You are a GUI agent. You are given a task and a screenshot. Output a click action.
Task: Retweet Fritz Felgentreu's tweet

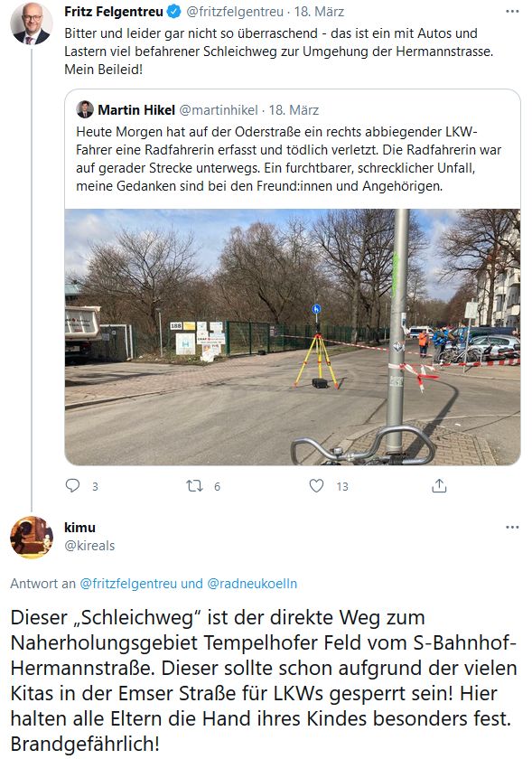pyautogui.click(x=194, y=485)
